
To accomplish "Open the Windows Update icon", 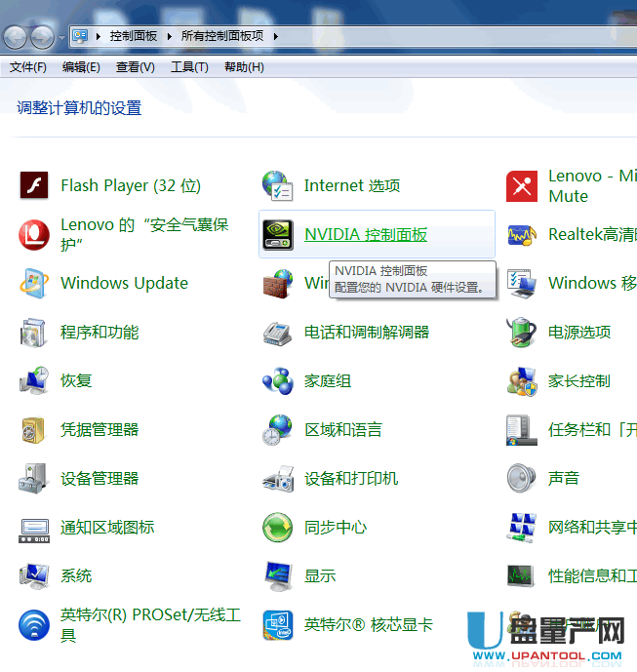I will [x=34, y=284].
